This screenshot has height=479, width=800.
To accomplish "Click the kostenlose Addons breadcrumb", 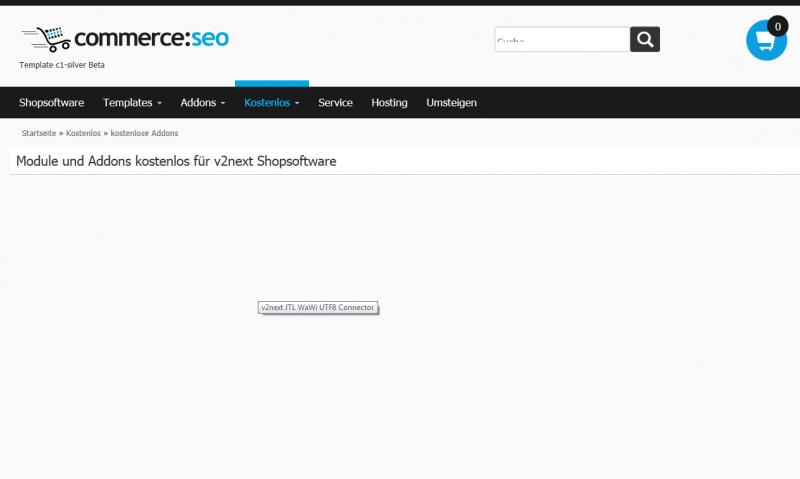I will (x=144, y=133).
